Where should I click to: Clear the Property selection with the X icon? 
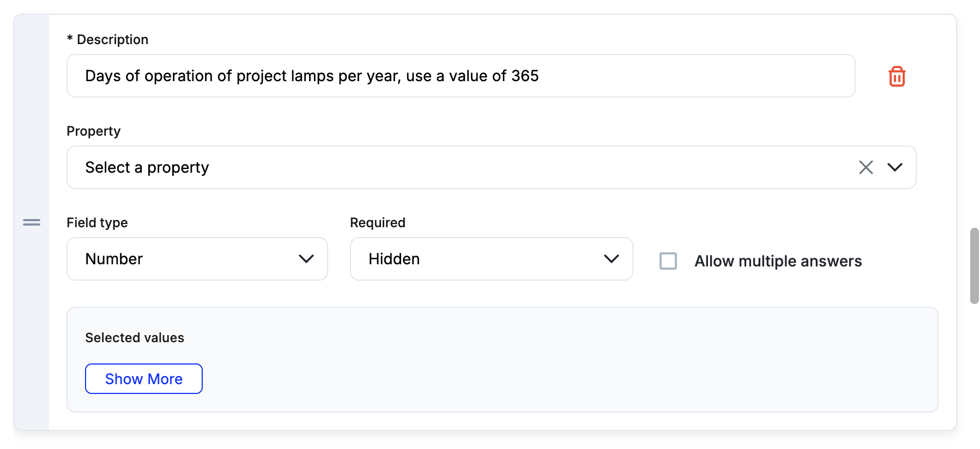[x=866, y=167]
